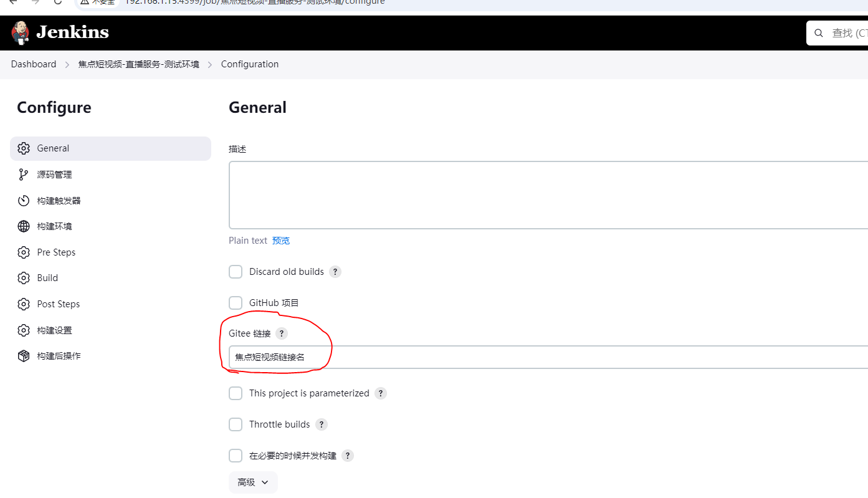This screenshot has height=498, width=868.
Task: Open Dashboard breadcrumb link
Action: (x=34, y=64)
